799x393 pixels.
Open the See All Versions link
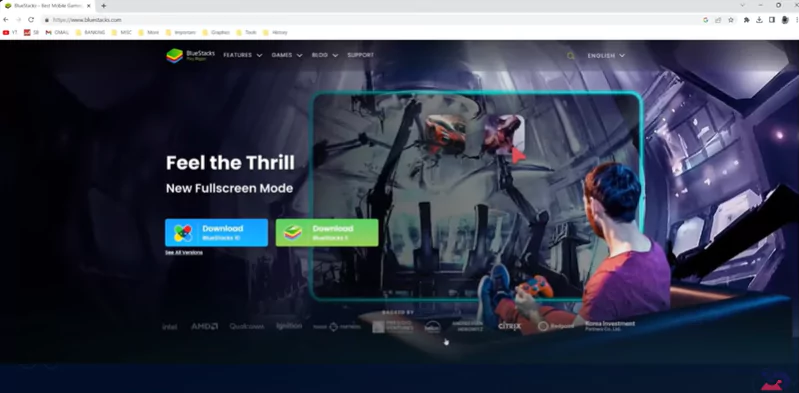(x=183, y=252)
